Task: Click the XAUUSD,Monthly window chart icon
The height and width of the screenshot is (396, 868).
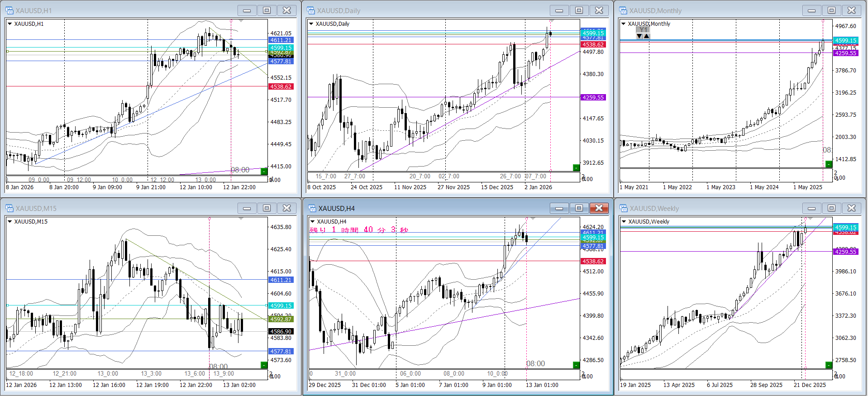Action: pyautogui.click(x=623, y=10)
